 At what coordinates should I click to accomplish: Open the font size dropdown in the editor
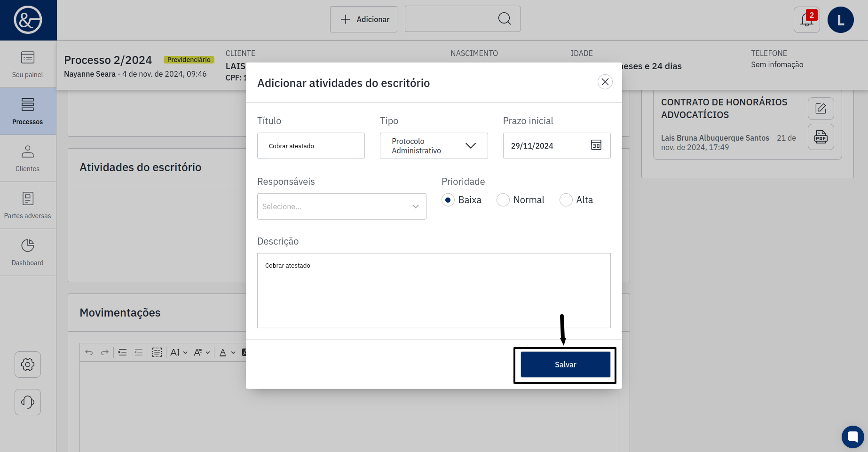click(x=179, y=352)
